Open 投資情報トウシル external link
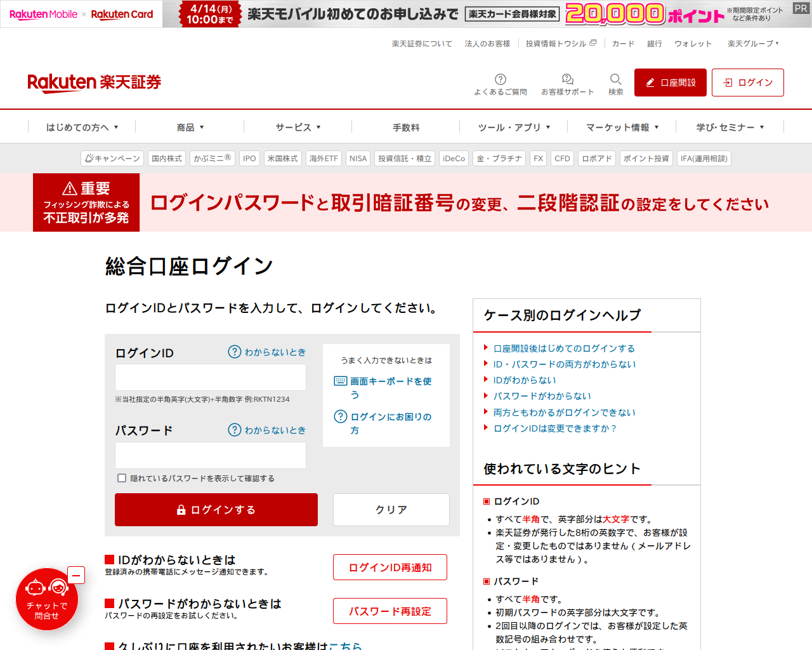This screenshot has height=650, width=812. click(x=561, y=44)
